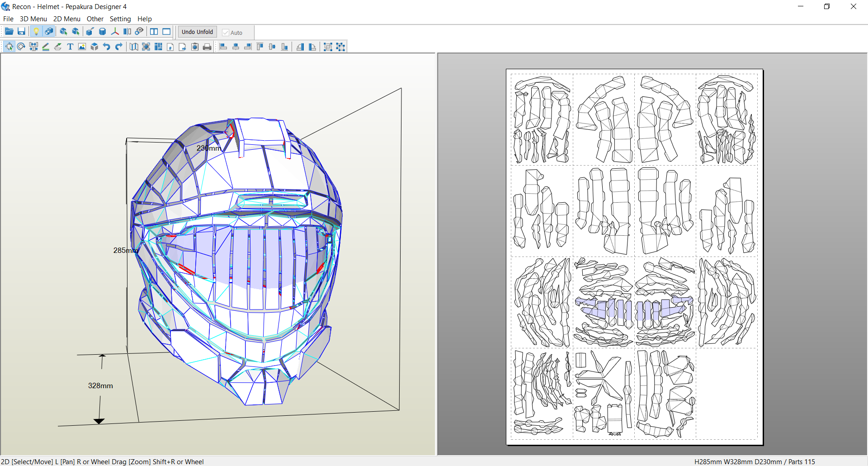Open the 3D Menu
This screenshot has height=466, width=868.
click(33, 19)
